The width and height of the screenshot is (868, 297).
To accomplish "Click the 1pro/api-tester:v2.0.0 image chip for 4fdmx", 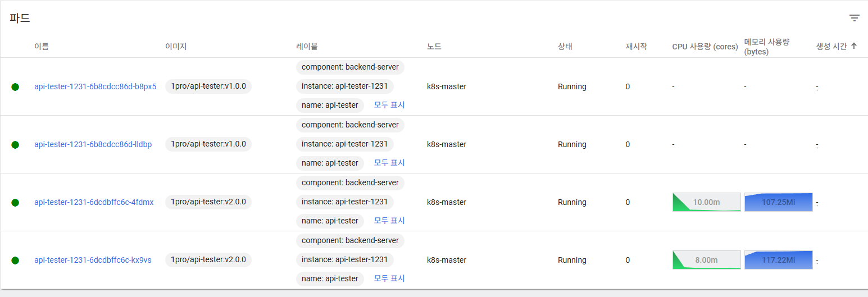I will 208,202.
